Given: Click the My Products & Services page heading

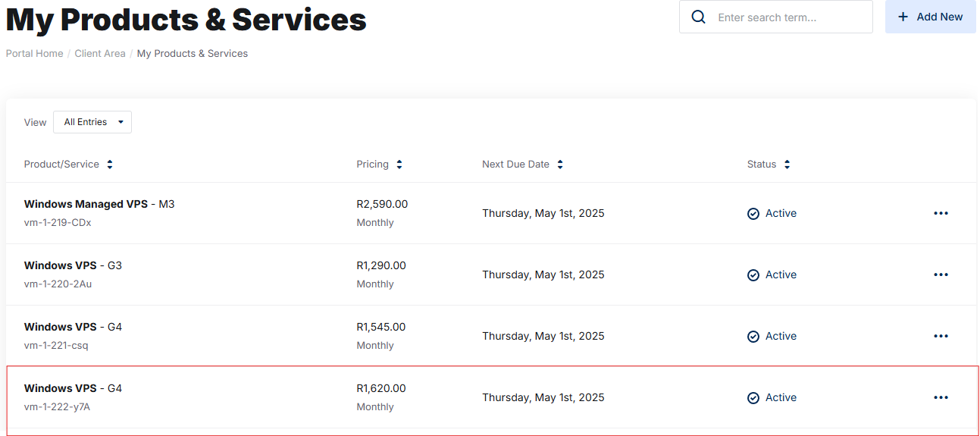Looking at the screenshot, I should [x=186, y=19].
